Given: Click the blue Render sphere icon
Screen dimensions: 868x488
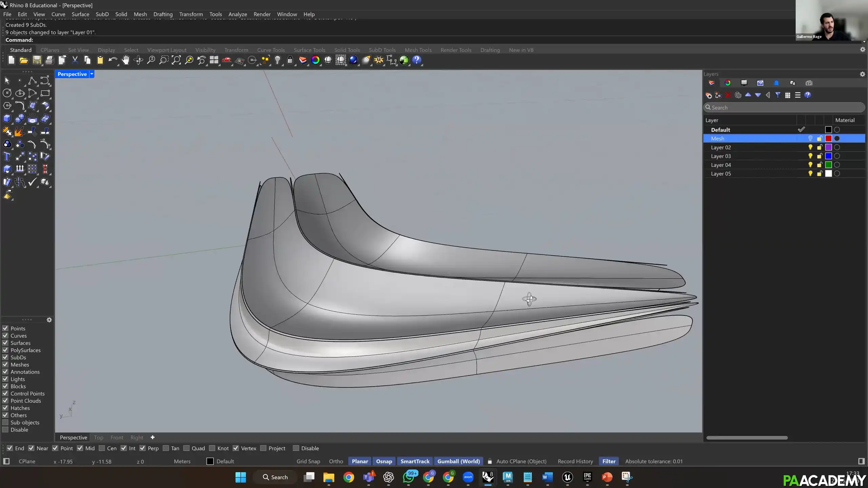Looking at the screenshot, I should [x=353, y=60].
